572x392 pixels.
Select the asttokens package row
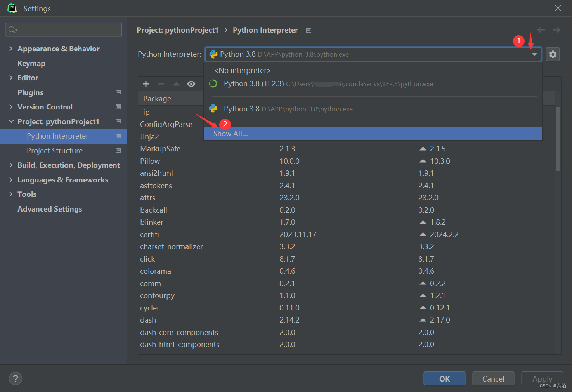click(347, 186)
